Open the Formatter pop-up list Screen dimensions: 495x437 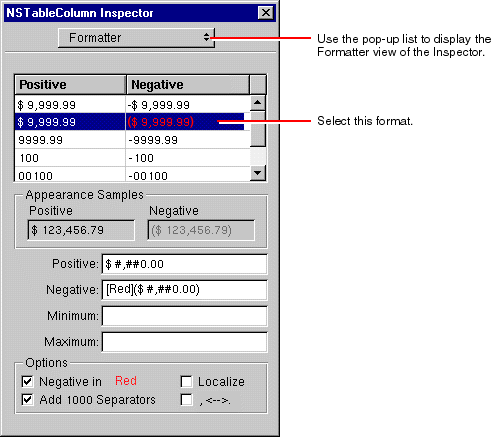pos(136,38)
